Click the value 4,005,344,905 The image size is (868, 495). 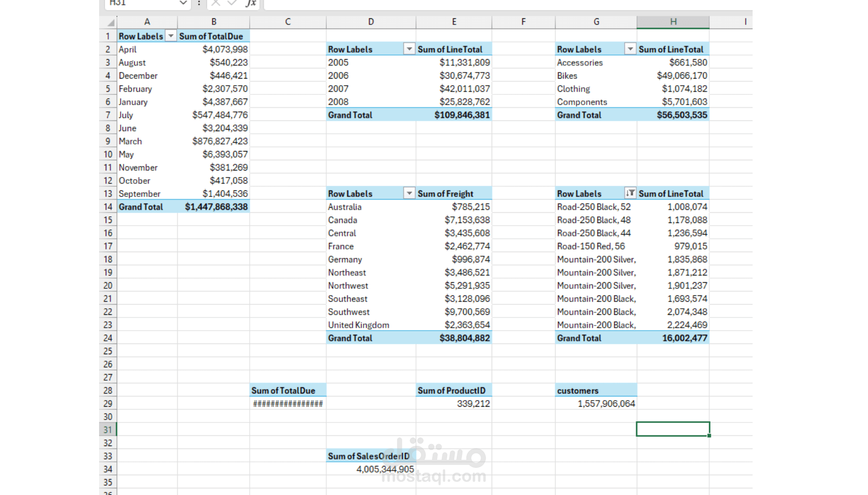click(371, 469)
